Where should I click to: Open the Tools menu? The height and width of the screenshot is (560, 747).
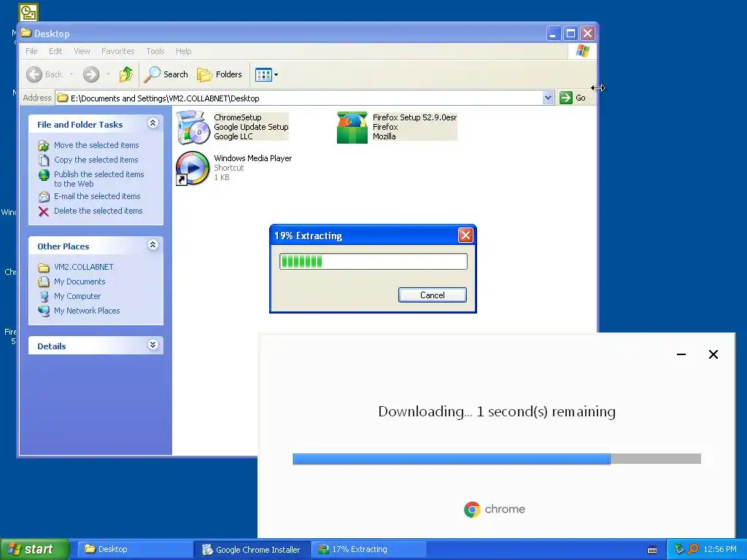(x=155, y=51)
